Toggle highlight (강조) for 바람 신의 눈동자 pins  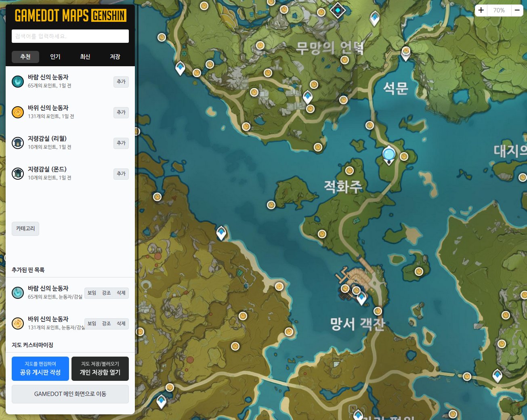coord(107,293)
